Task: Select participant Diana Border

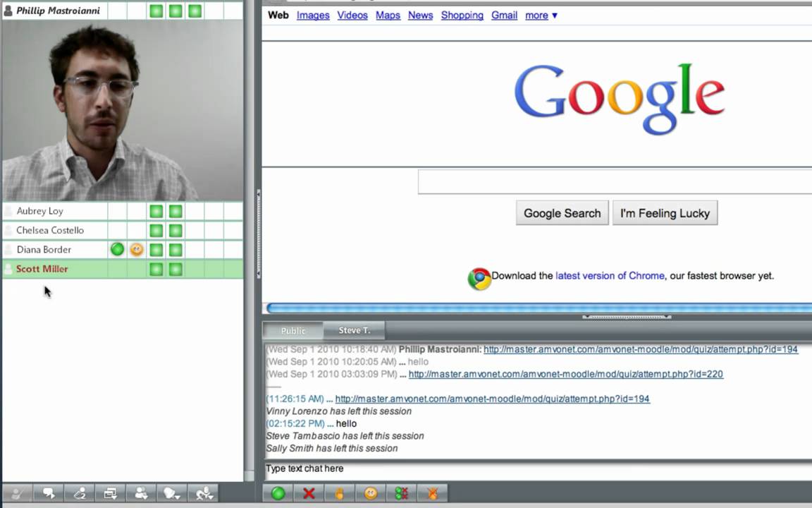Action: pyautogui.click(x=44, y=250)
